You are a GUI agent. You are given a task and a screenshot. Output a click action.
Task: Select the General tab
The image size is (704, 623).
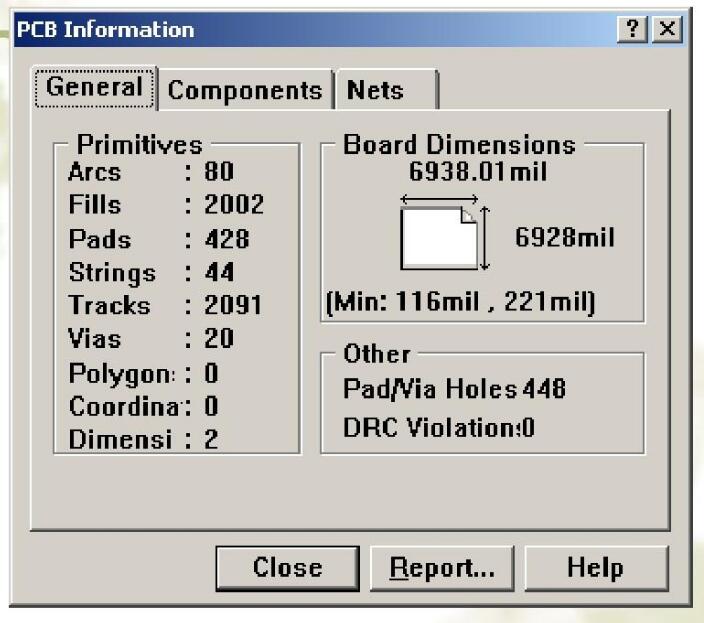click(x=96, y=89)
